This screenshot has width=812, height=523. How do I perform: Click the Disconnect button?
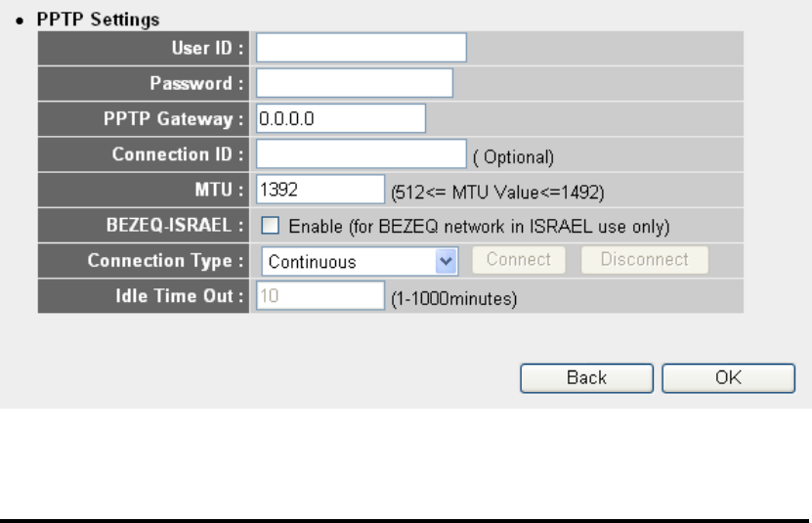click(644, 260)
